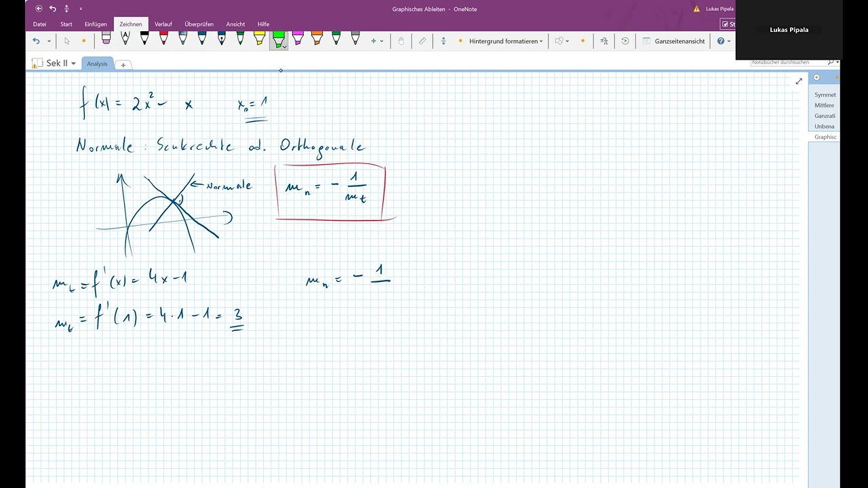Pick the black pen

point(144,38)
